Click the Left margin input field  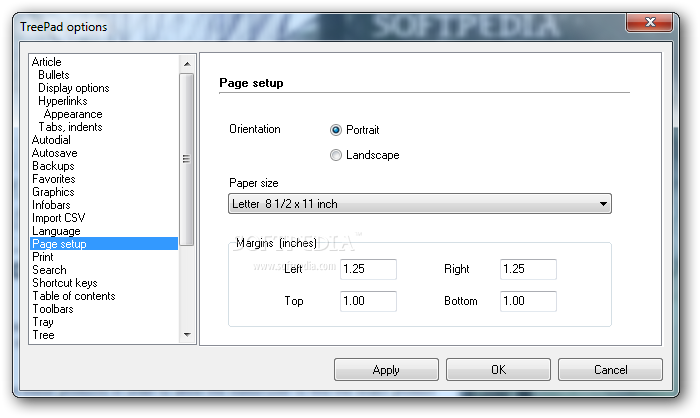point(368,269)
